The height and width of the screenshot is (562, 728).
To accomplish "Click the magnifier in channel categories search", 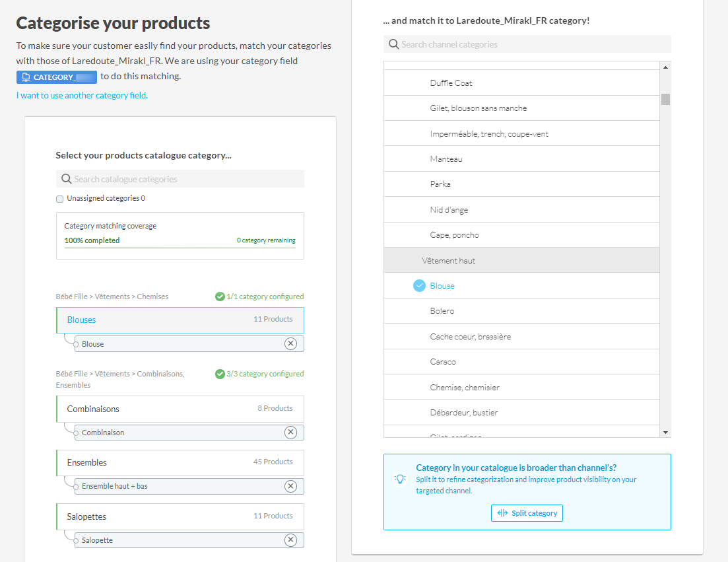I will [x=393, y=44].
